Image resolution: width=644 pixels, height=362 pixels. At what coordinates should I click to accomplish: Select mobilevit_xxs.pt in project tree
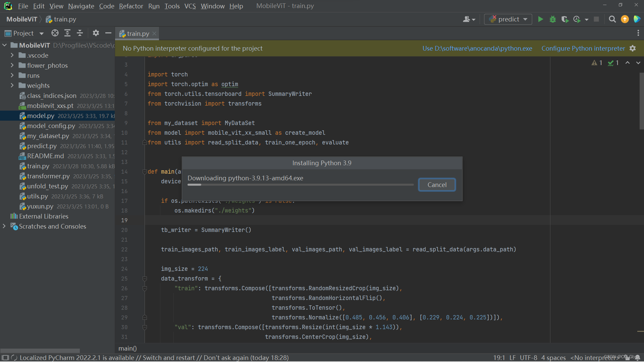click(x=57, y=106)
